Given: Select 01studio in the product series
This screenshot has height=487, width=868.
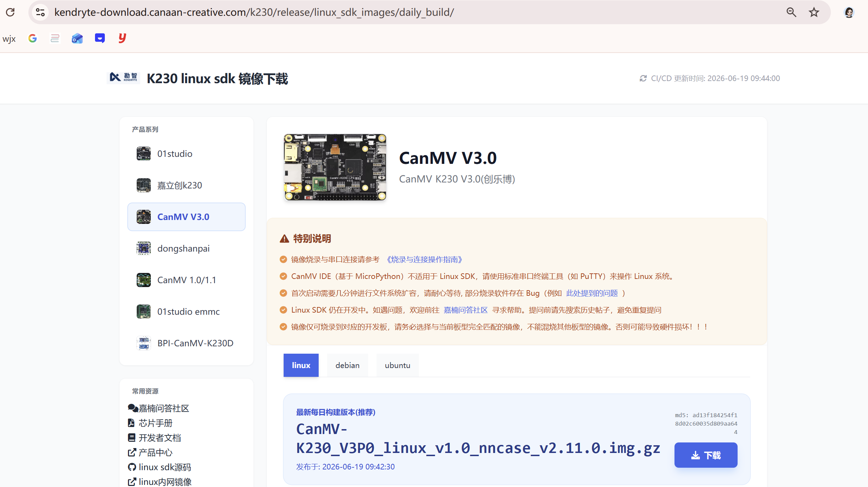Looking at the screenshot, I should pyautogui.click(x=186, y=154).
